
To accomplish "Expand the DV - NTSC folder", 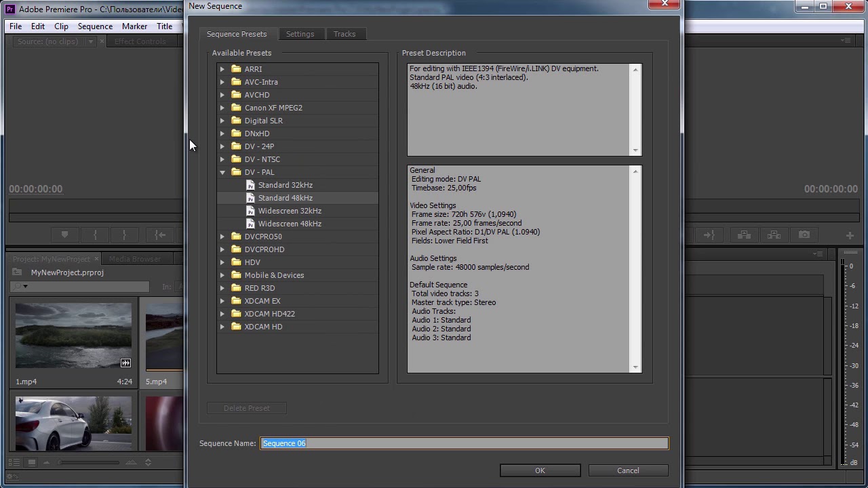I will (x=222, y=159).
